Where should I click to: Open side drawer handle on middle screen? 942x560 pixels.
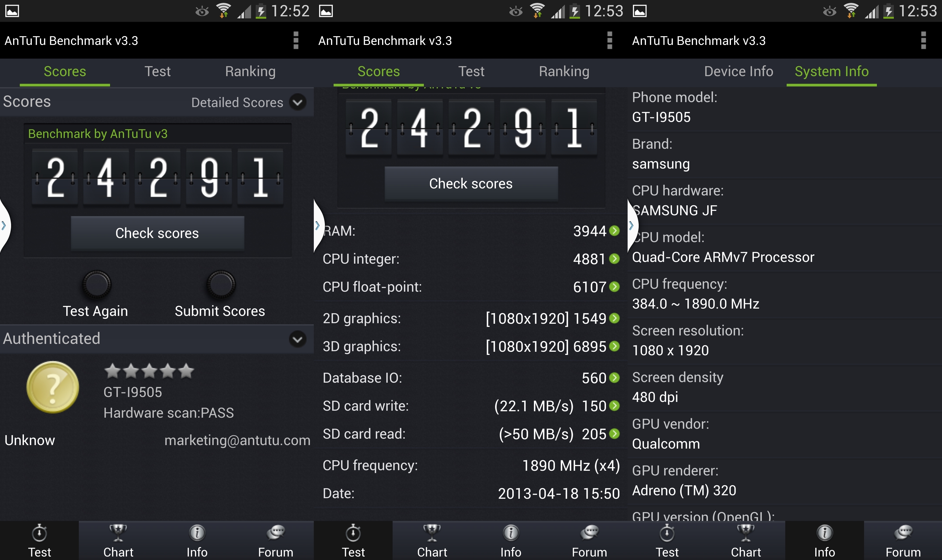(x=318, y=226)
